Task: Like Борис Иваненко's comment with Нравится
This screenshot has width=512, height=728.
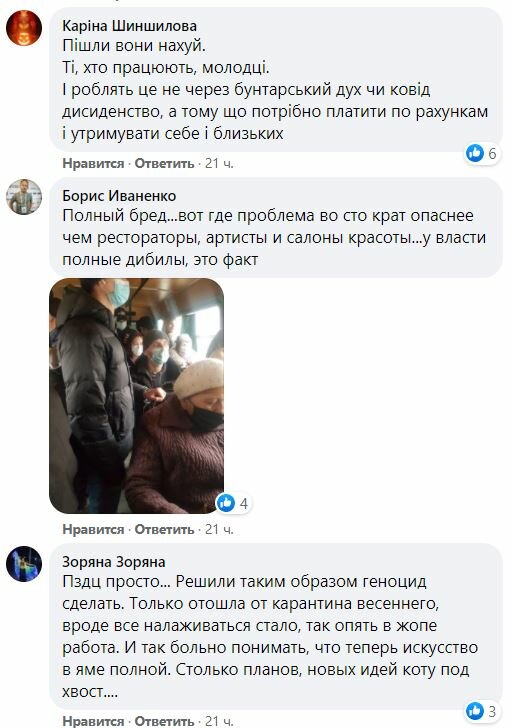Action: [93, 529]
